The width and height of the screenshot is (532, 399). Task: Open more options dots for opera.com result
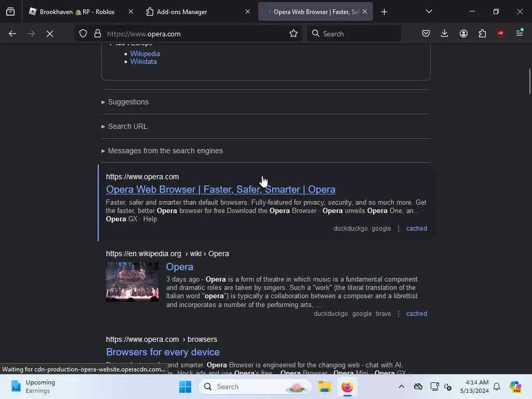(398, 229)
